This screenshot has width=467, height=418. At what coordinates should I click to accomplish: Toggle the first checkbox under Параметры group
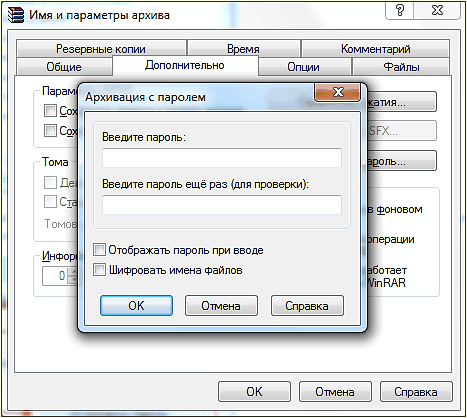point(50,110)
